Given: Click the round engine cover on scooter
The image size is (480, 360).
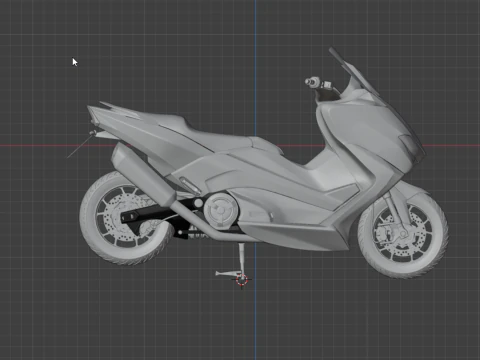Looking at the screenshot, I should (x=221, y=210).
